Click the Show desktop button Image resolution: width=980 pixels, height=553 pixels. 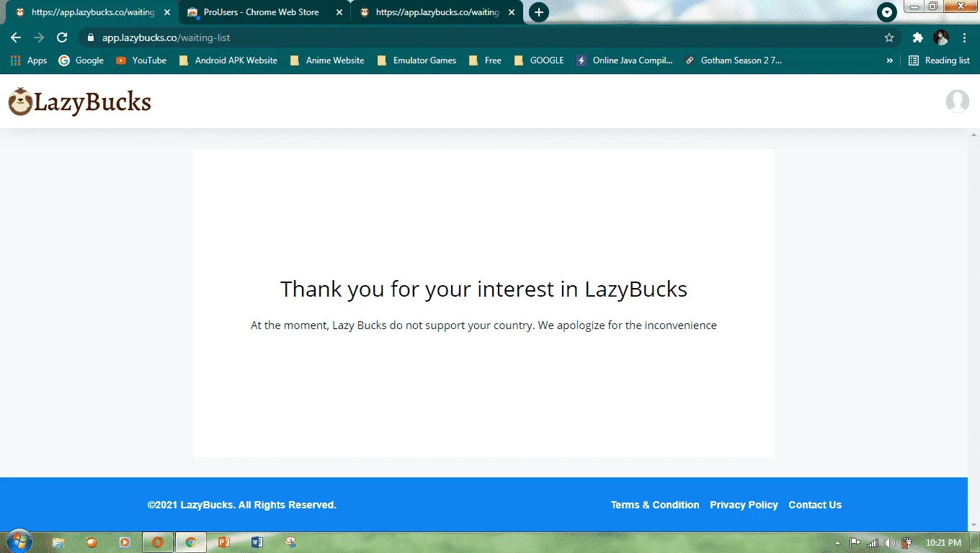(x=975, y=542)
